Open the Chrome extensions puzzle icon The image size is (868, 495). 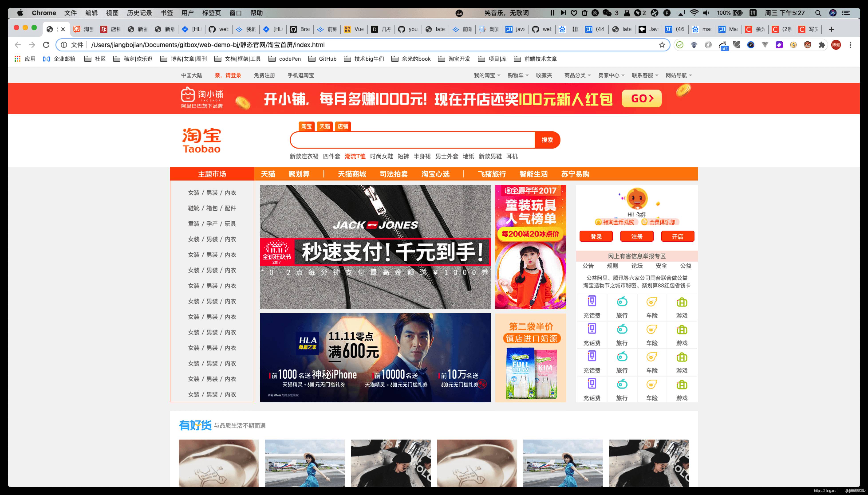(x=822, y=45)
